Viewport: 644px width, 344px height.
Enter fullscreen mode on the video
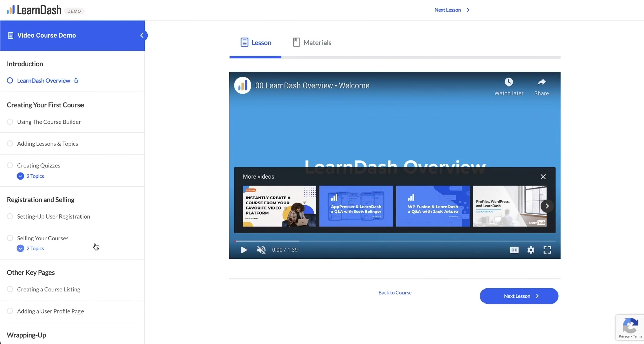[547, 250]
